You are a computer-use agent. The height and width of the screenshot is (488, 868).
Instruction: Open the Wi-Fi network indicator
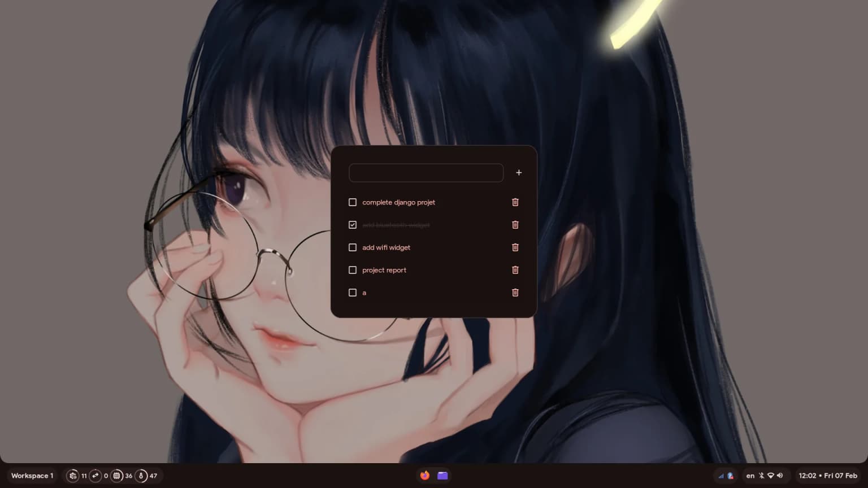click(770, 476)
